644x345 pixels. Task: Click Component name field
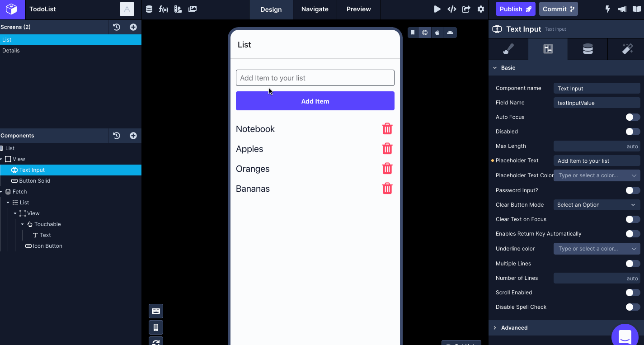597,89
